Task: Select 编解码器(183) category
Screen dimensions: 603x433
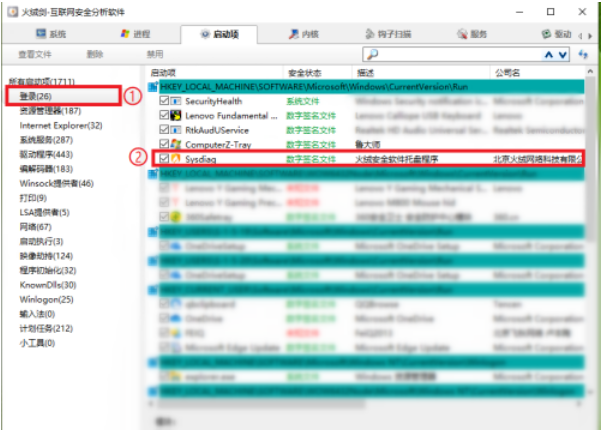Action: tap(46, 169)
